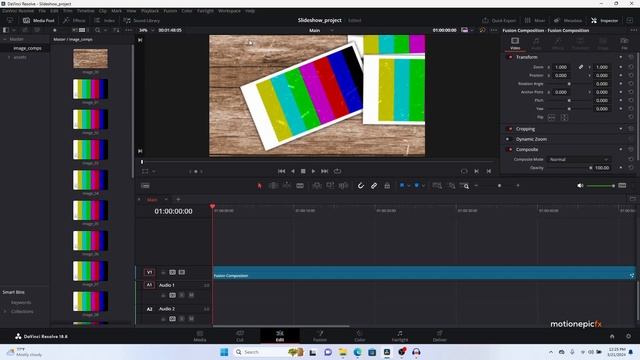Toggle zoom X/Y link icon

tap(580, 67)
